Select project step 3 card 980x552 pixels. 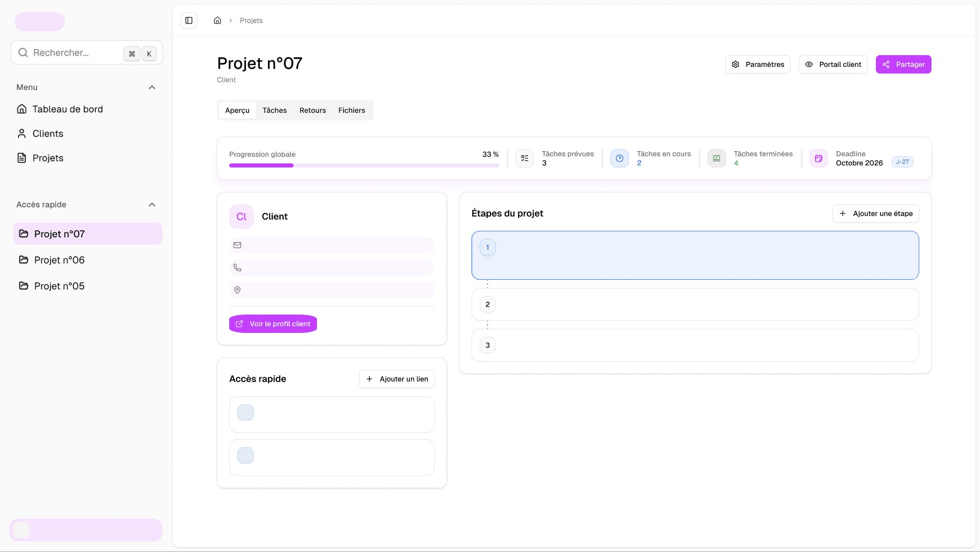[x=695, y=345]
